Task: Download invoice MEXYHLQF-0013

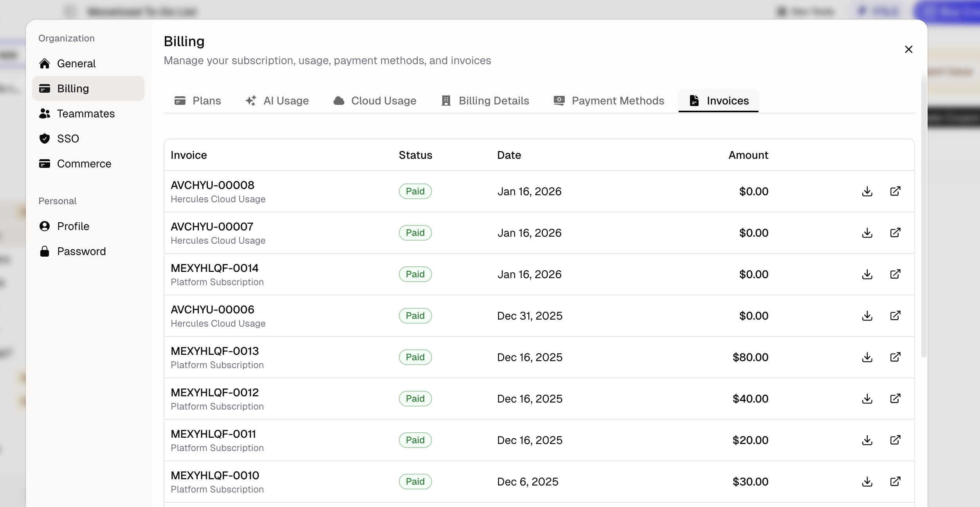Action: (x=867, y=357)
